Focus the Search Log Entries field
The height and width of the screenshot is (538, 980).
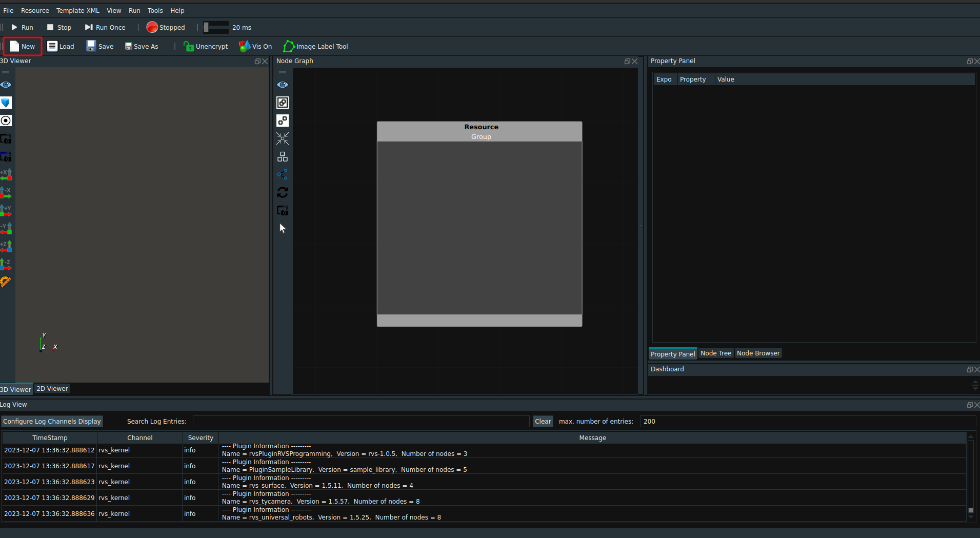tap(361, 421)
